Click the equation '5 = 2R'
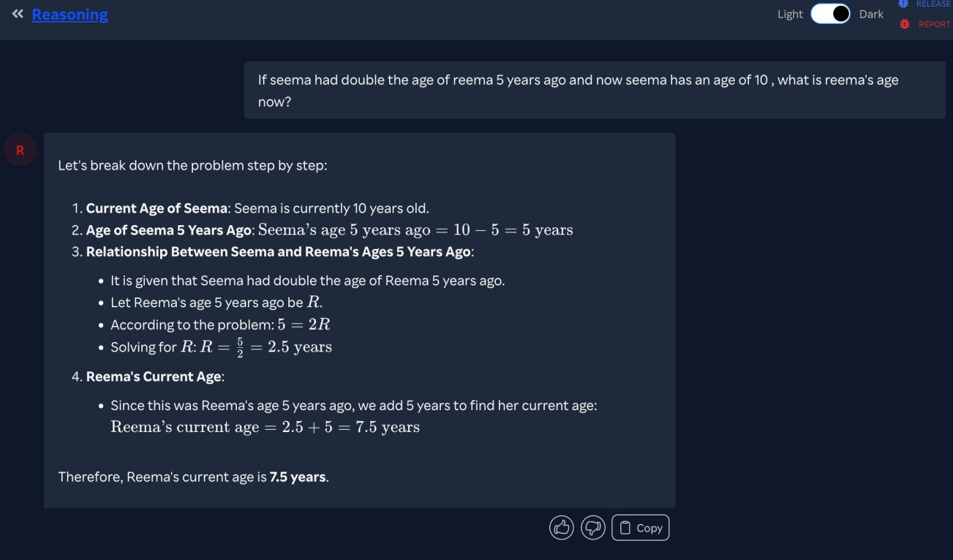This screenshot has width=953, height=560. [304, 325]
